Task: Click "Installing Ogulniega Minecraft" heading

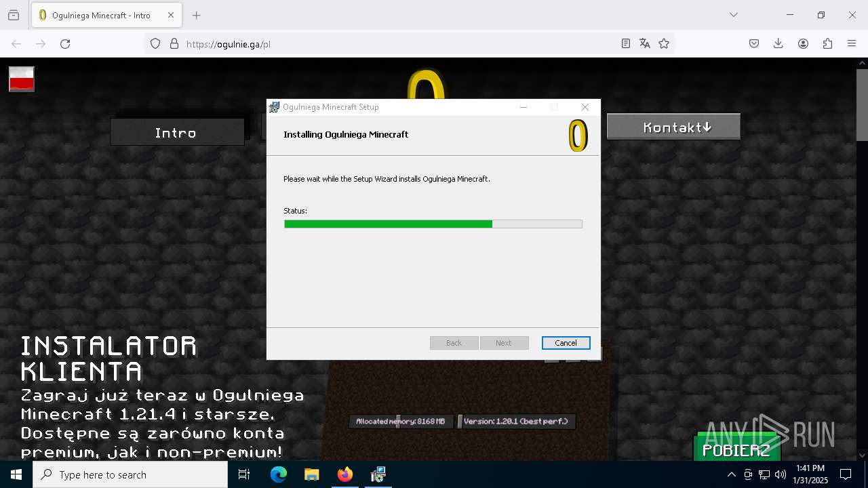Action: pyautogui.click(x=346, y=134)
